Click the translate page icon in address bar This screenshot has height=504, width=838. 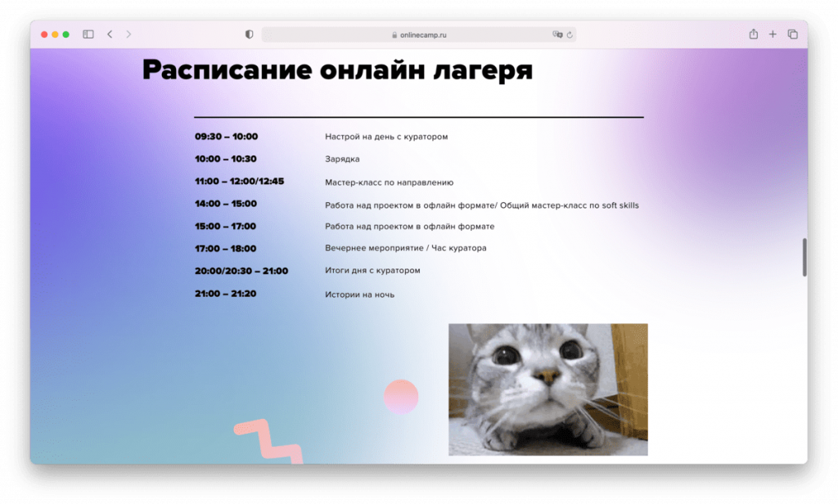(x=557, y=34)
